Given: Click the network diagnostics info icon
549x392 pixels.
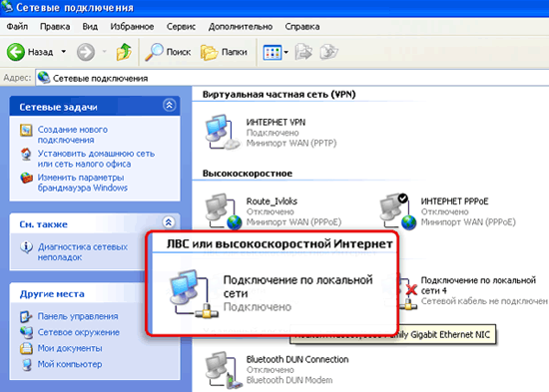Looking at the screenshot, I should (x=26, y=247).
